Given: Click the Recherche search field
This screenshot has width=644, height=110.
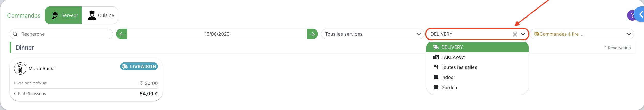Looking at the screenshot, I should coord(61,34).
